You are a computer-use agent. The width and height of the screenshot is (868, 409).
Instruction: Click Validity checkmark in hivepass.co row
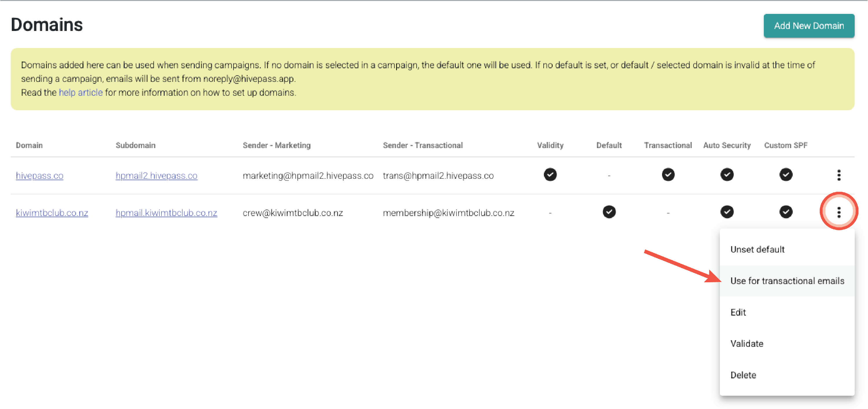550,174
